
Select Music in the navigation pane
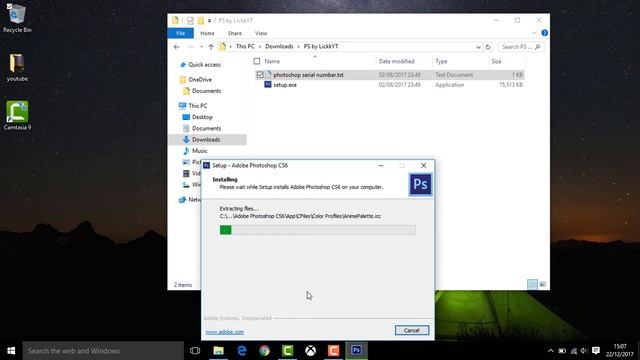tap(200, 151)
